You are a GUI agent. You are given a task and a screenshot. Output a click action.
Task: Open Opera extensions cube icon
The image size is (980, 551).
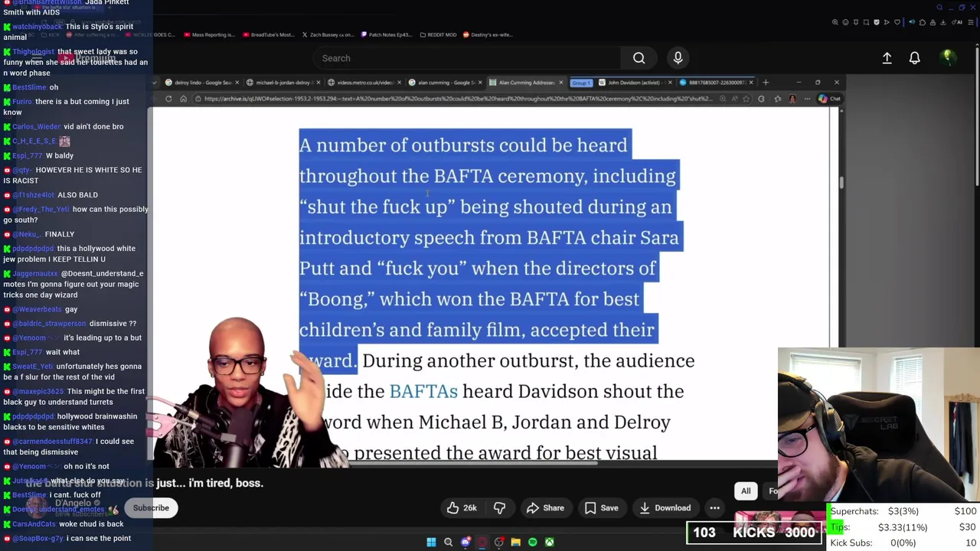pyautogui.click(x=923, y=22)
